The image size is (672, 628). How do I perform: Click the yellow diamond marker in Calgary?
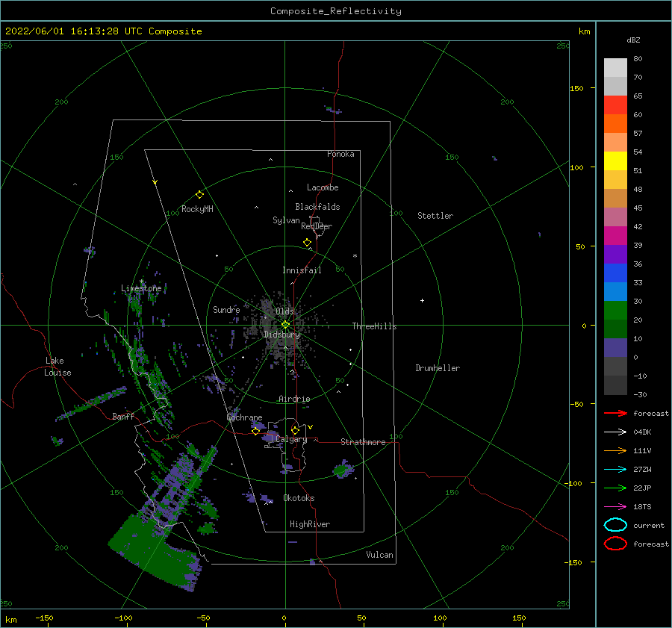[295, 430]
